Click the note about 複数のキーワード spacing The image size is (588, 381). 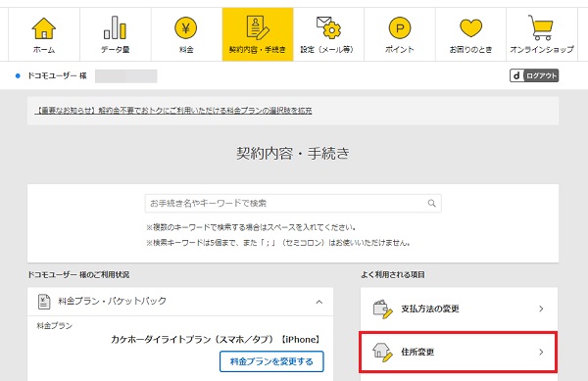point(251,227)
